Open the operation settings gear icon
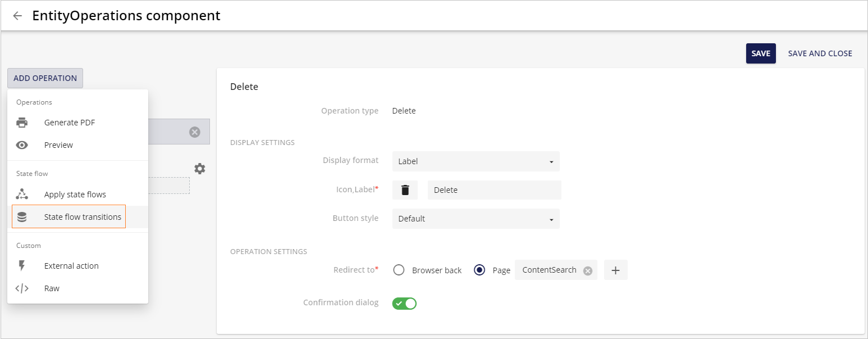 200,168
